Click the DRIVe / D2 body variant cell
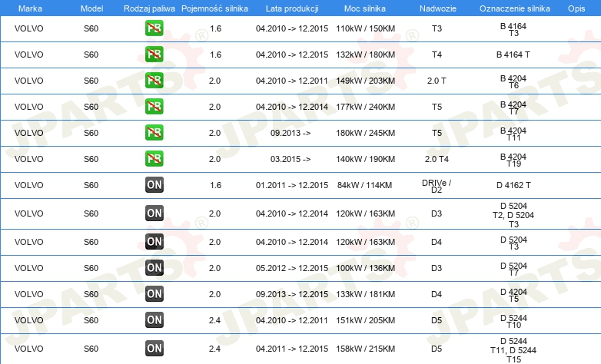 437,186
